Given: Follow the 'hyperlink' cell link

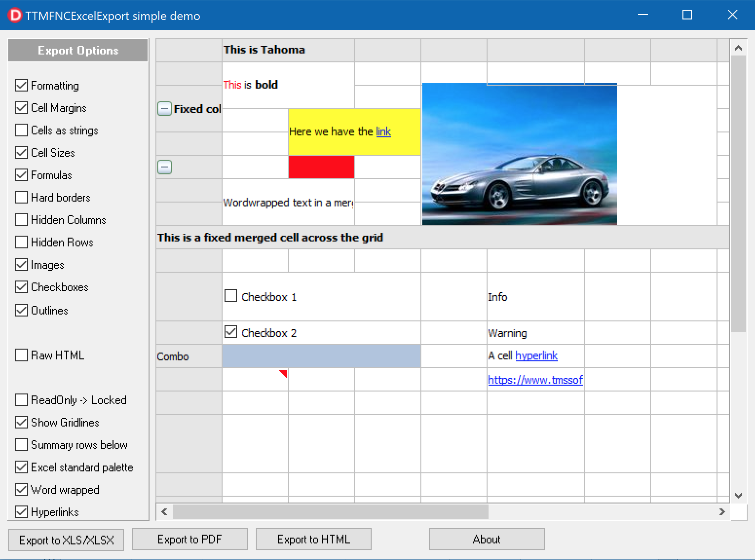Looking at the screenshot, I should click(x=536, y=355).
